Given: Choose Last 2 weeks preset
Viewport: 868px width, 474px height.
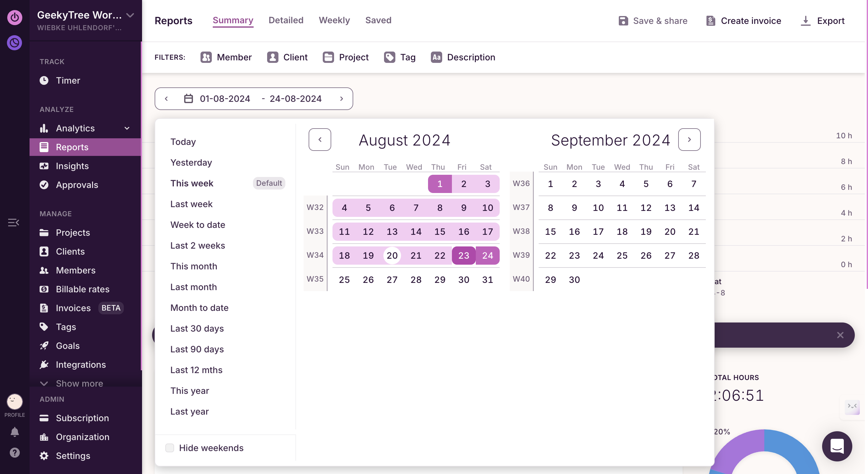Looking at the screenshot, I should tap(197, 245).
